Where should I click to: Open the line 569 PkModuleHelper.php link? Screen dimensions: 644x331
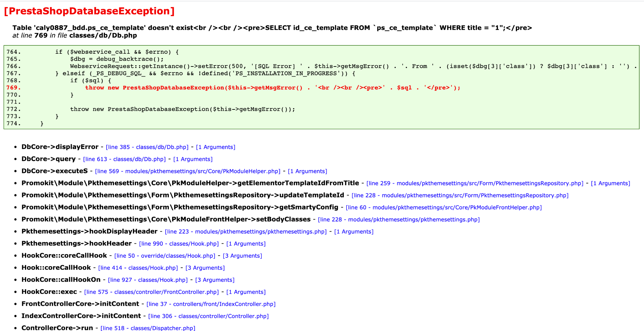click(188, 171)
